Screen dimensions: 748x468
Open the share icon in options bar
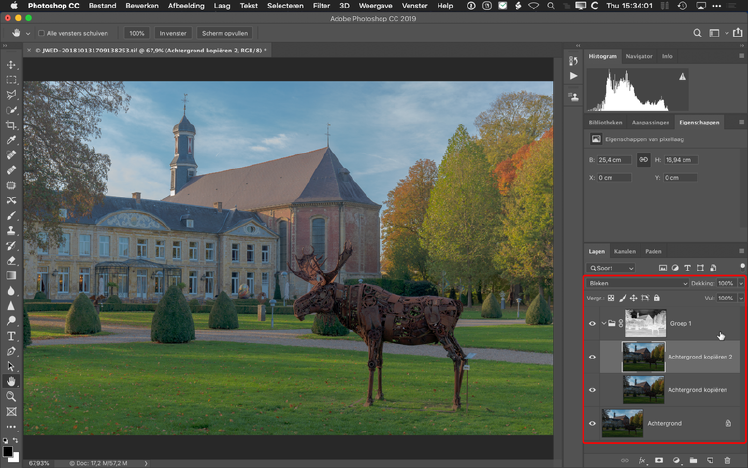738,32
